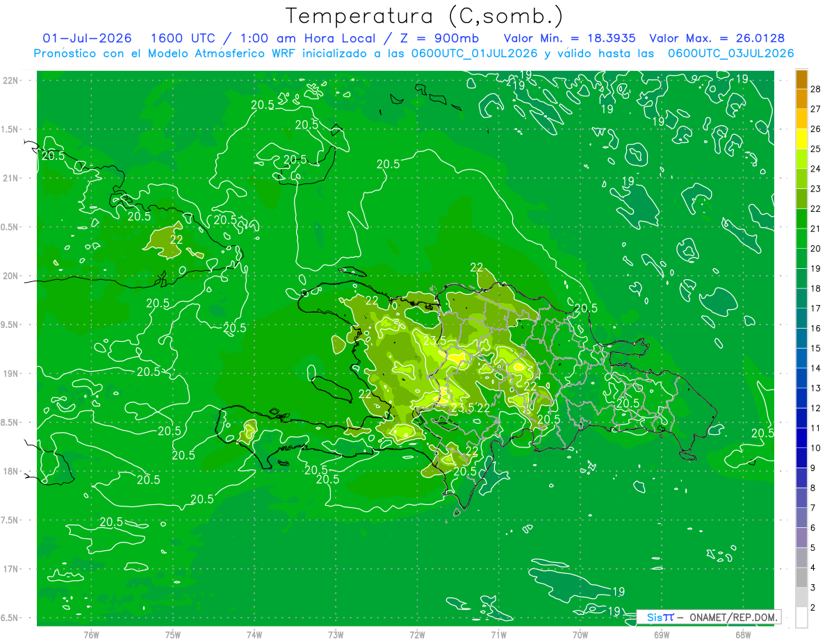Click the color band between 24 and 25
Viewport: 834px width, 644px height.
(x=801, y=158)
